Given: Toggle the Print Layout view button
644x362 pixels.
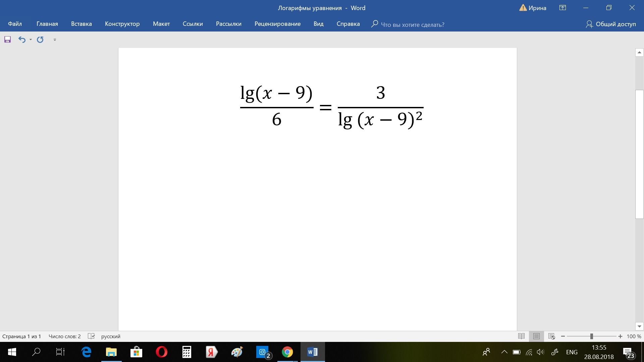Looking at the screenshot, I should point(536,336).
